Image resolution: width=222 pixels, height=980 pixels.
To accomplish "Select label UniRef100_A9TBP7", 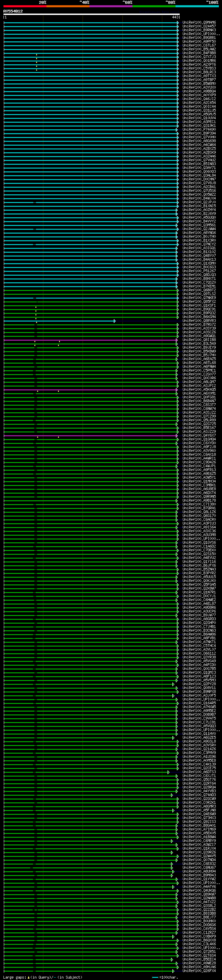I will (x=199, y=80).
